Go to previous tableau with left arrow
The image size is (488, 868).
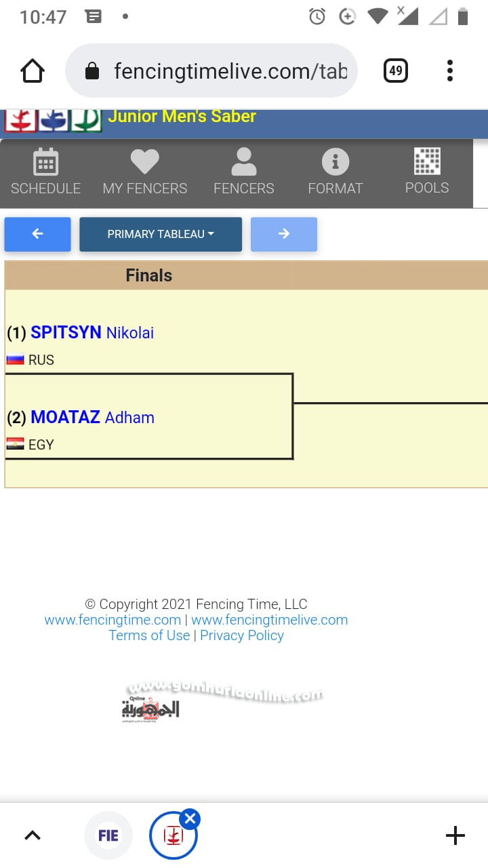37,234
